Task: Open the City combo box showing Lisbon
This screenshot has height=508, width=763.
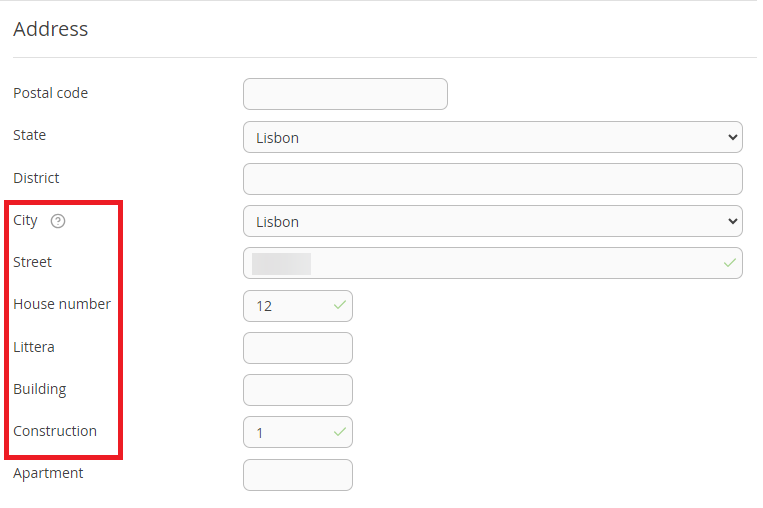Action: [x=492, y=221]
